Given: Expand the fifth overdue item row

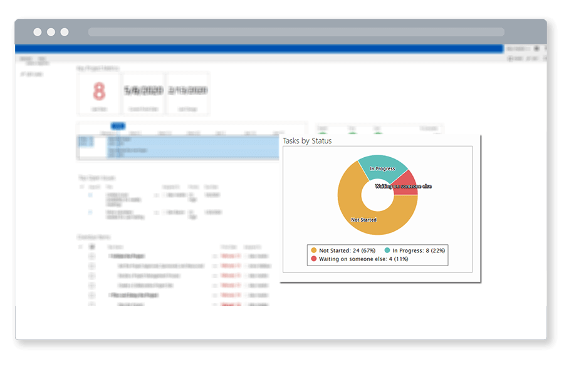Looking at the screenshot, I should click(x=91, y=295).
